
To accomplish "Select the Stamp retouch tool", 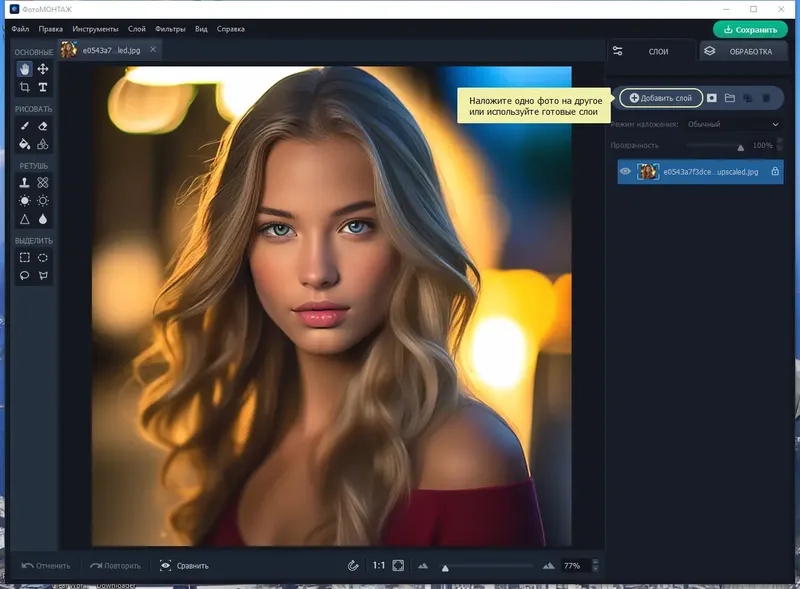I will [x=25, y=183].
